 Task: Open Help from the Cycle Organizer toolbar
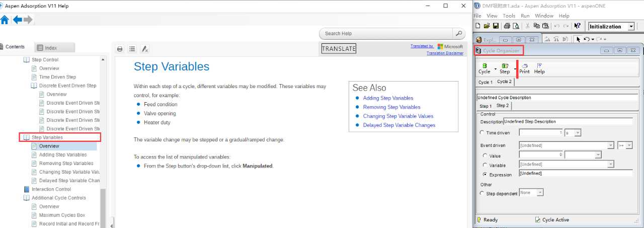[x=539, y=68]
